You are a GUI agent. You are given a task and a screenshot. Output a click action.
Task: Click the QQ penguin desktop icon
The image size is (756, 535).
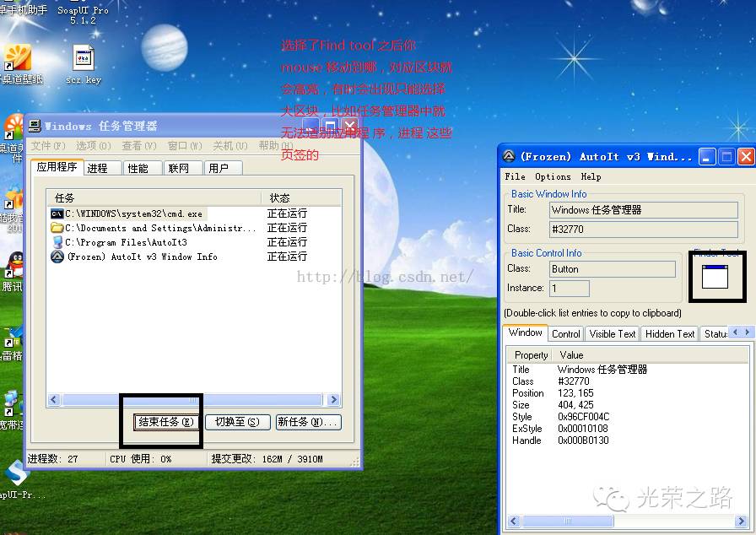point(13,267)
